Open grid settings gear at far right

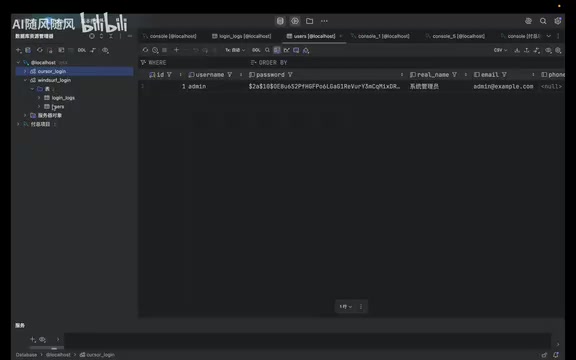tap(558, 50)
